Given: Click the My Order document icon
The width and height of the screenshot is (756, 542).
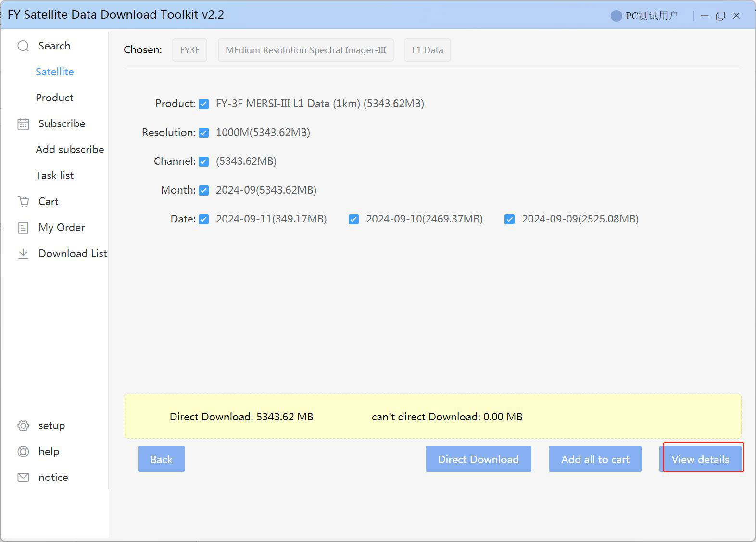Looking at the screenshot, I should coord(23,227).
